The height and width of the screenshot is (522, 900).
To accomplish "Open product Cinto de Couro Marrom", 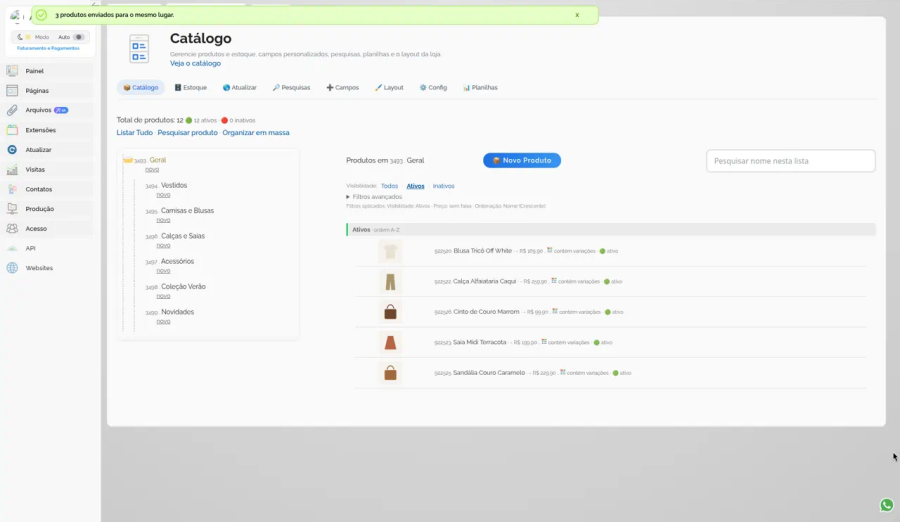I will tap(486, 312).
